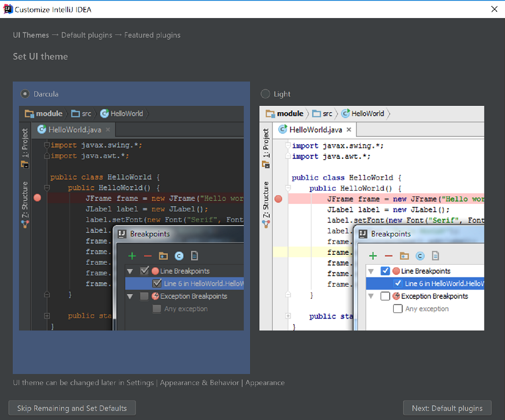Click Skip Remaining and Set Defaults
The height and width of the screenshot is (420, 505).
coord(72,408)
